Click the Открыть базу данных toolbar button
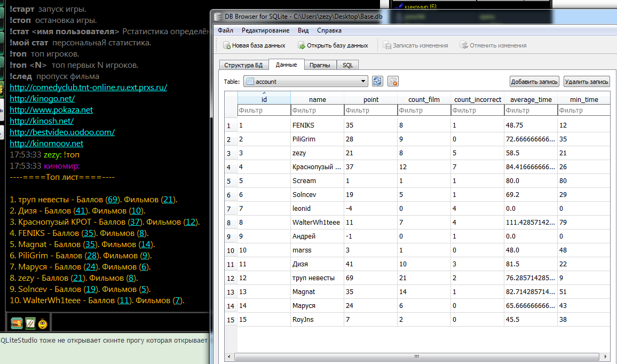617x364 pixels. (333, 45)
